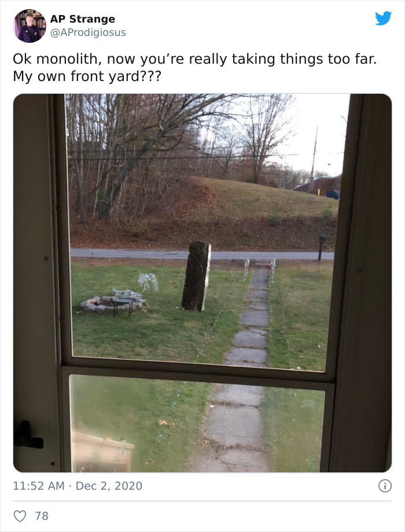Click the utility pole in the photo
The width and height of the screenshot is (405, 532).
pos(314,159)
